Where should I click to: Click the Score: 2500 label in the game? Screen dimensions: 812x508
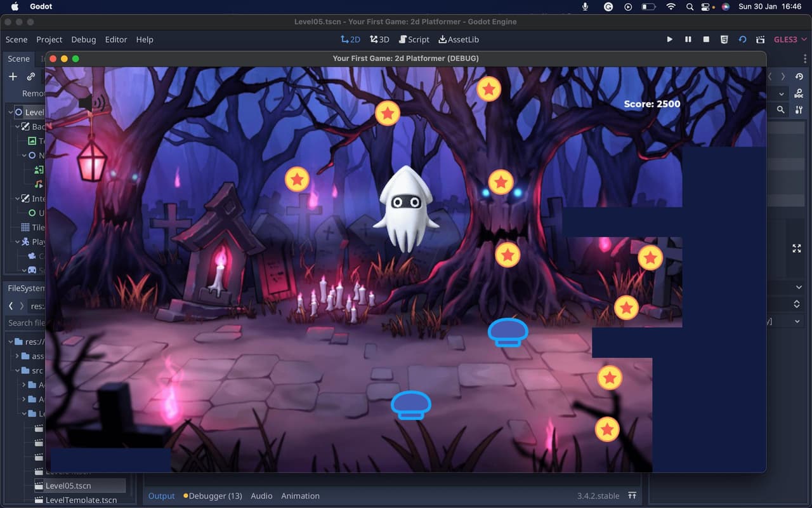tap(652, 104)
